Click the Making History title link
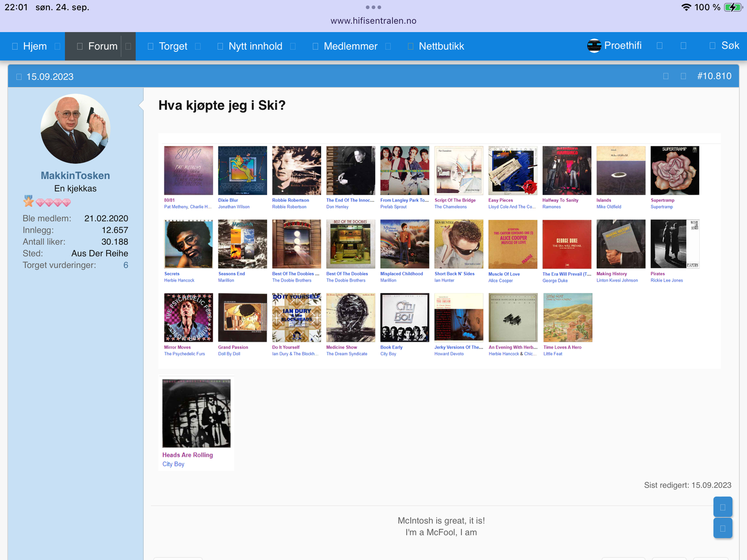The height and width of the screenshot is (560, 747). (x=612, y=274)
